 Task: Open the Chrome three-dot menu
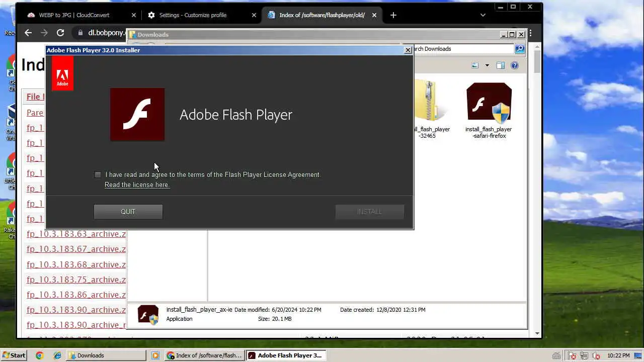click(530, 33)
